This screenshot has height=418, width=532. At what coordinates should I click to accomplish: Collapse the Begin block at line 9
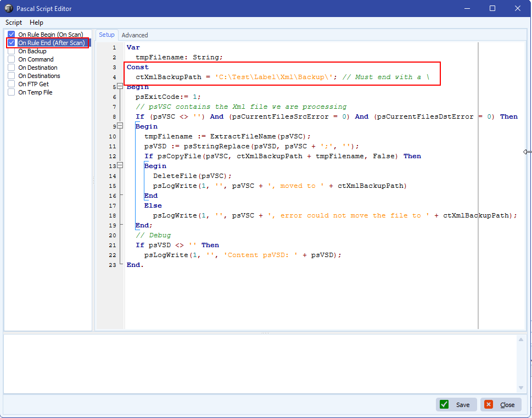point(120,126)
